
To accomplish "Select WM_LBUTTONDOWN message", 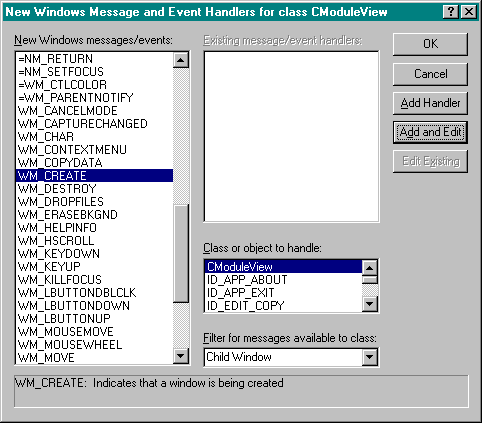I will 94,306.
